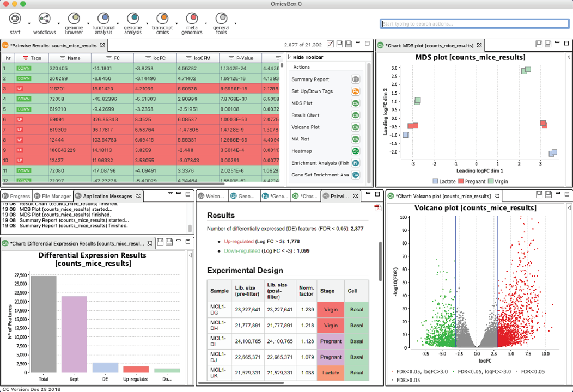Click Gene Set Enrichment Analysis action icon
Viewport: 573px width, 392px height.
click(355, 175)
